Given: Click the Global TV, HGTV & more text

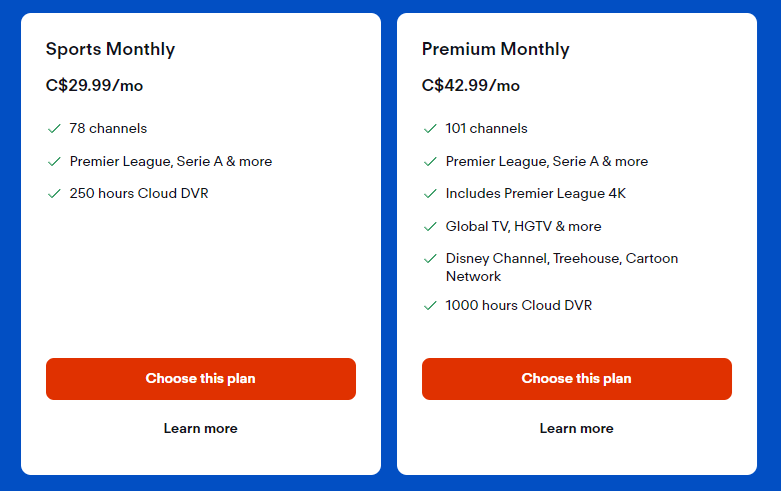Looking at the screenshot, I should [x=523, y=227].
